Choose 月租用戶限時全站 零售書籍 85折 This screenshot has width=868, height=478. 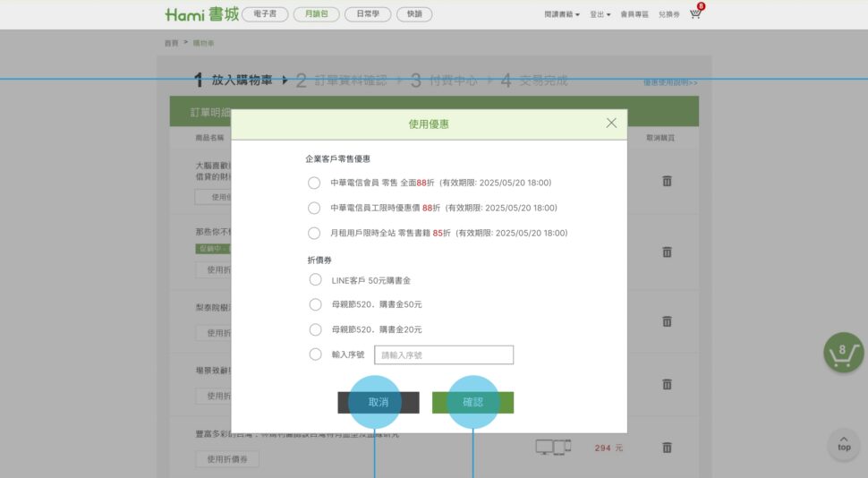314,234
